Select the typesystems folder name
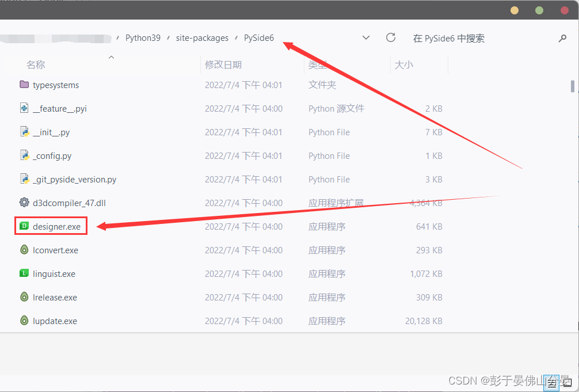The height and width of the screenshot is (392, 579). (x=56, y=85)
